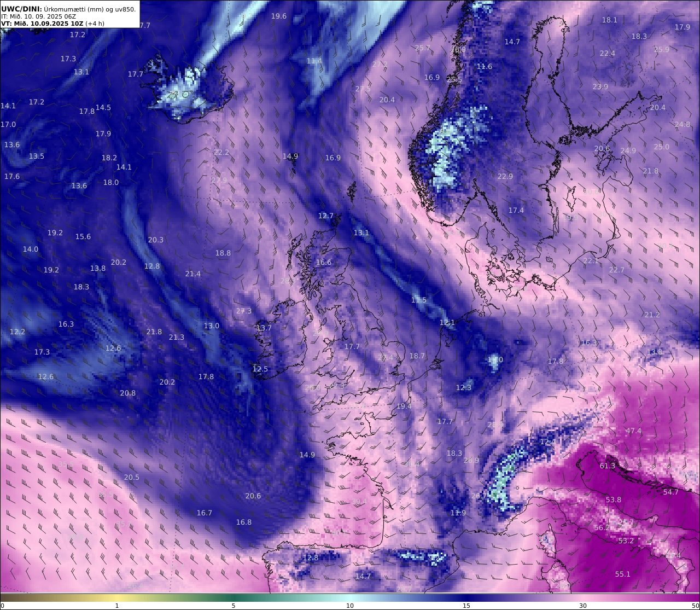Select the 20.5 map value
The width and height of the screenshot is (700, 610).
tap(132, 478)
